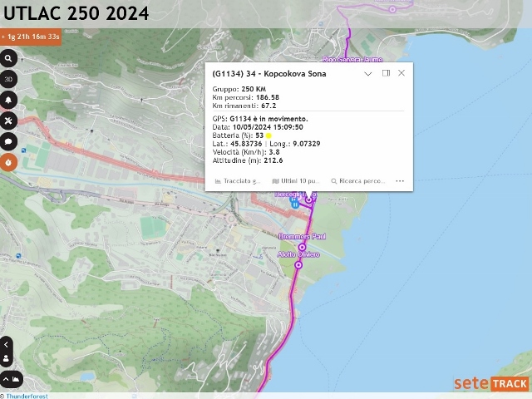
Task: Click the elapsed race time badge
Action: [x=31, y=37]
